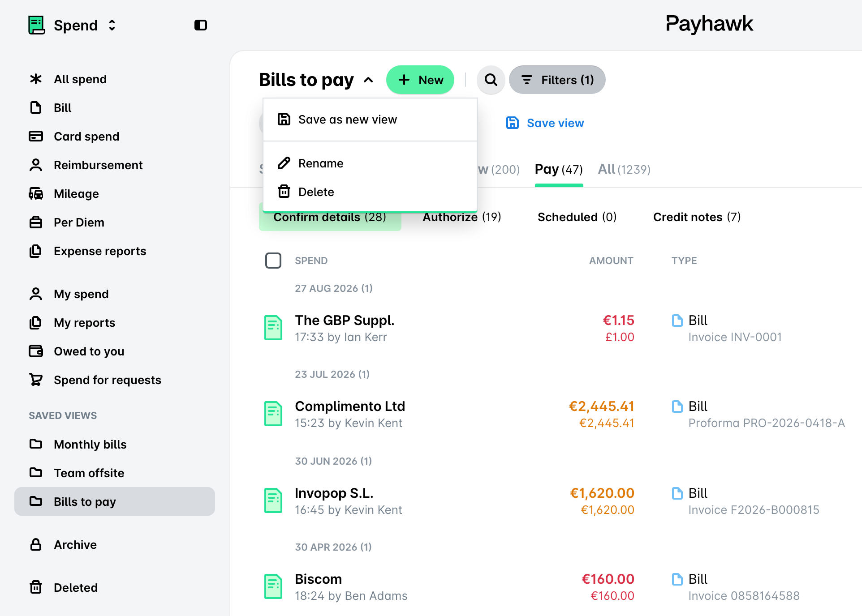This screenshot has height=616, width=862.
Task: Select Delete from the view menu
Action: (370, 192)
